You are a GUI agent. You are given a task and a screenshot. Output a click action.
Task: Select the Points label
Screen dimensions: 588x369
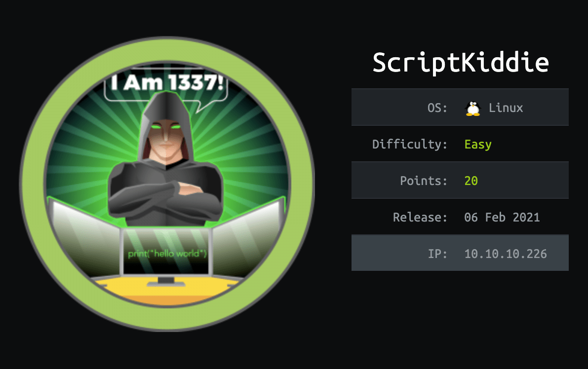coord(424,181)
